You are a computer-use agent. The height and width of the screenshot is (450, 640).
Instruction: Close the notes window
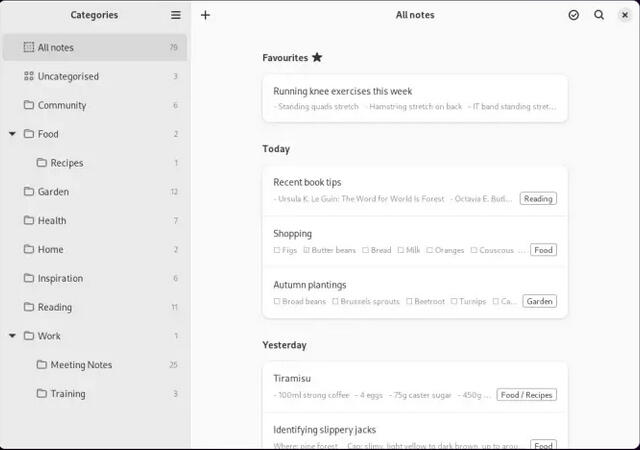624,15
